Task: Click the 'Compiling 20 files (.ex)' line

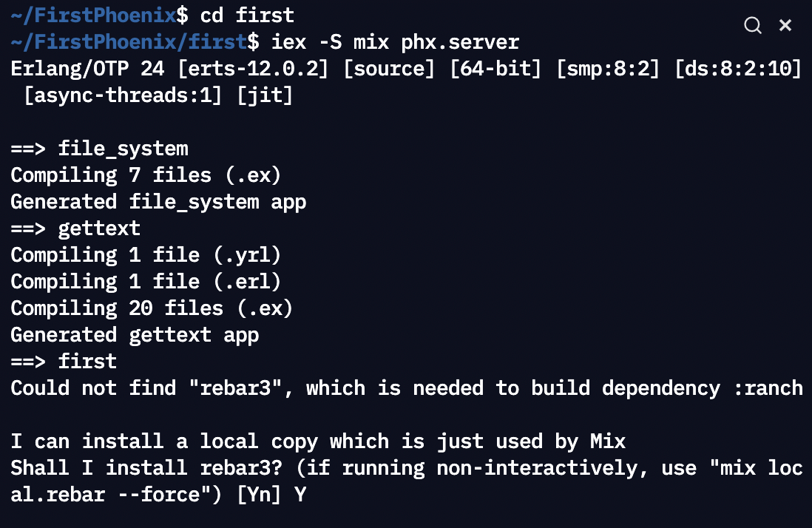Action: [152, 308]
